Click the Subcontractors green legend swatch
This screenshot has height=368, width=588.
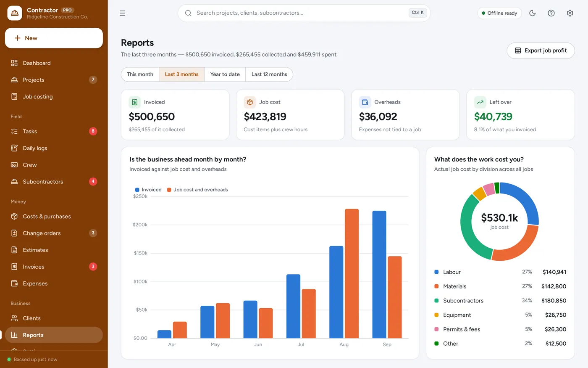point(436,301)
